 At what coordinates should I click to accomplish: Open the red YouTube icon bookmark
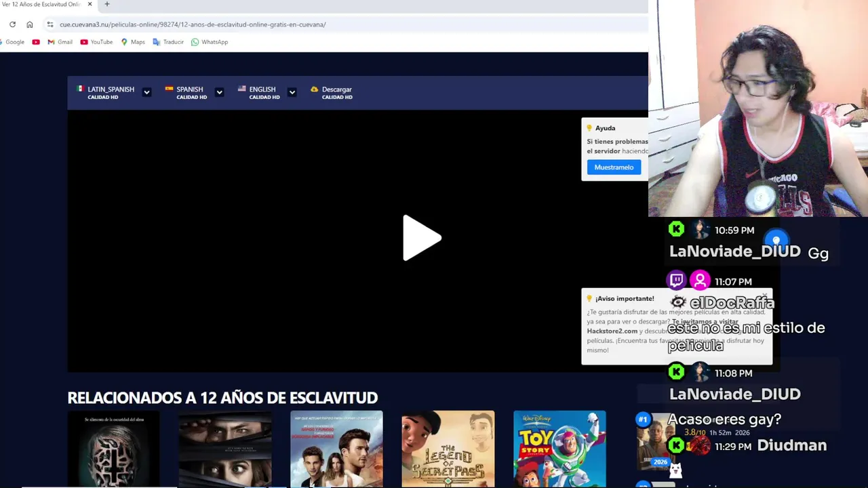click(x=36, y=42)
